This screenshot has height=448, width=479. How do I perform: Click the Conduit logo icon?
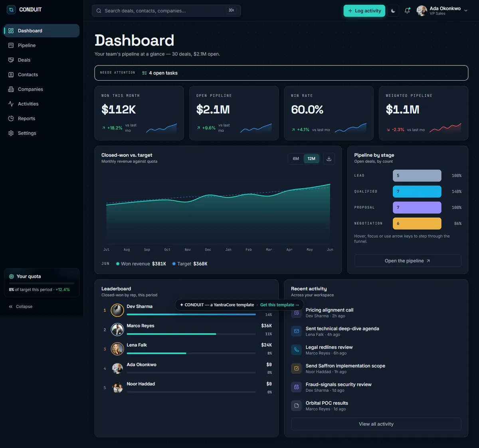(11, 10)
